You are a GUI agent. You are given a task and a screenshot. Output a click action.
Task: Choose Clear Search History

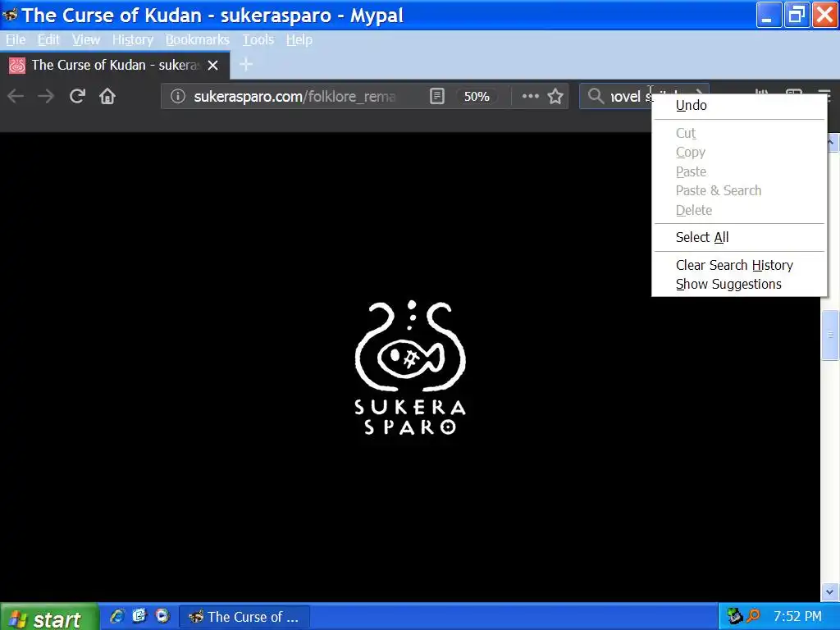click(739, 265)
